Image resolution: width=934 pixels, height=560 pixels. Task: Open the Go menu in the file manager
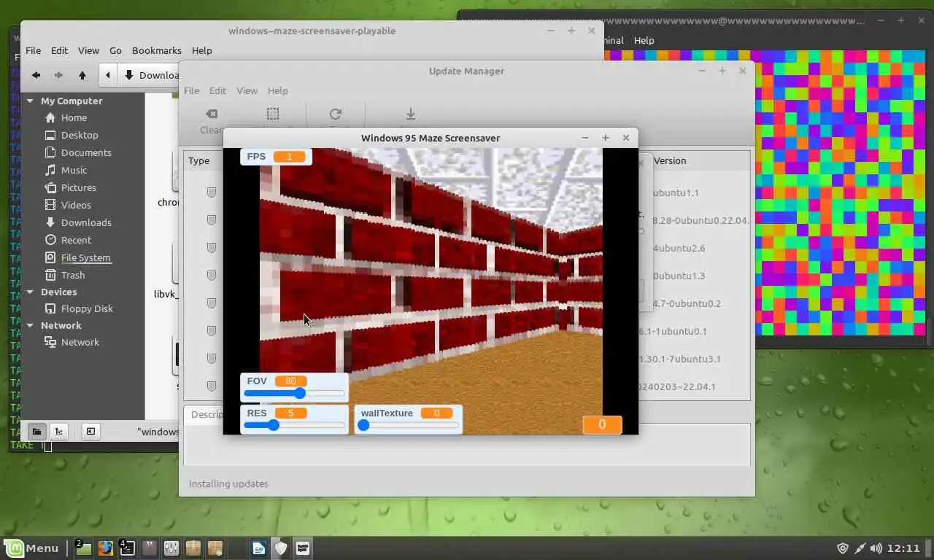point(115,50)
